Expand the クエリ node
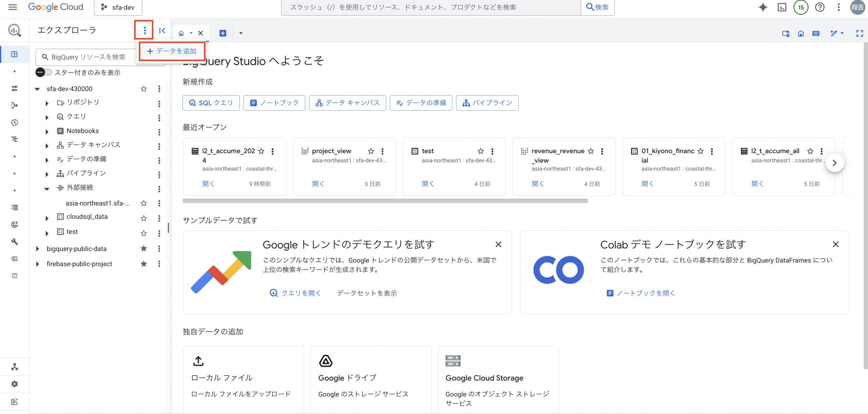The width and height of the screenshot is (868, 414). click(47, 118)
